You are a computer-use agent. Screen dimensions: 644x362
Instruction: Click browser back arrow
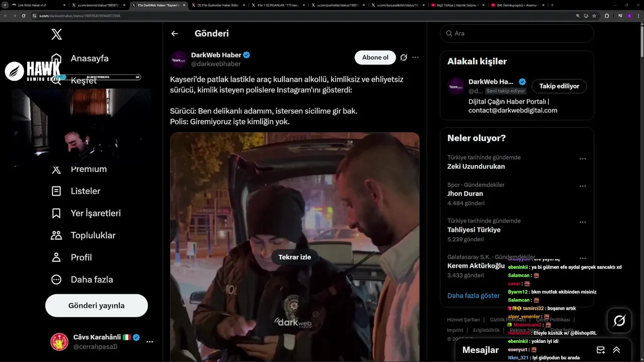click(x=6, y=16)
